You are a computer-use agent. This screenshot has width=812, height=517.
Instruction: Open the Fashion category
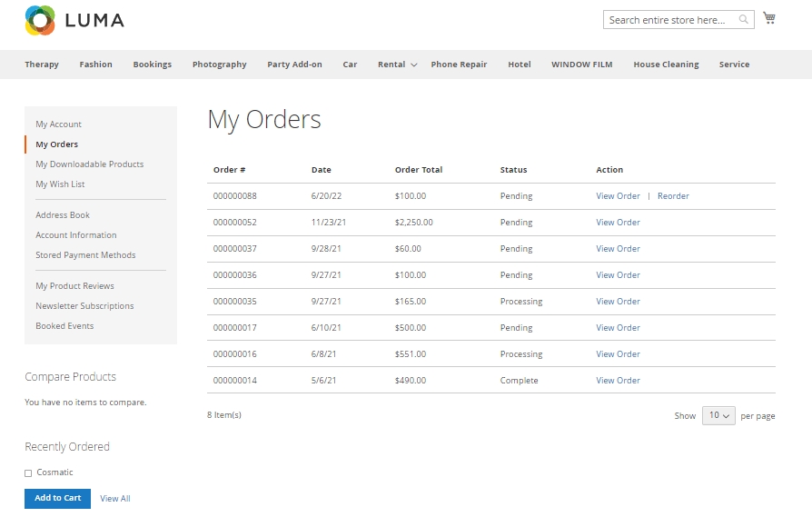pos(95,65)
